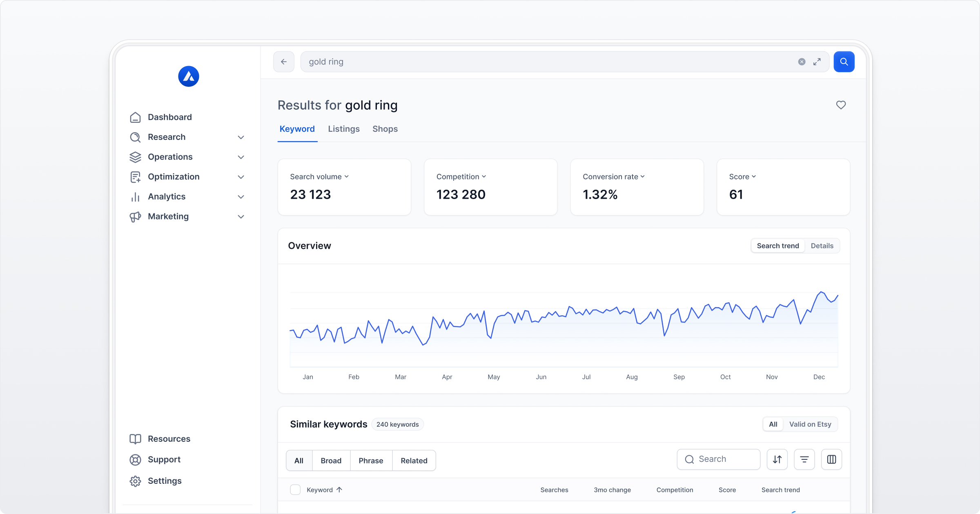The image size is (980, 514).
Task: Switch to the Shops tab
Action: (x=385, y=129)
